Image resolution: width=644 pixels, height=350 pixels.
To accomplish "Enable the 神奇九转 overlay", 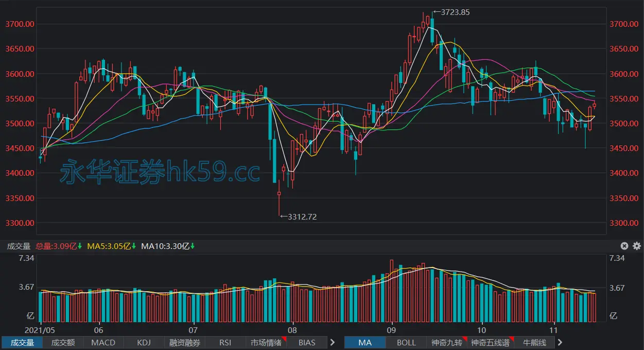I will pos(447,342).
